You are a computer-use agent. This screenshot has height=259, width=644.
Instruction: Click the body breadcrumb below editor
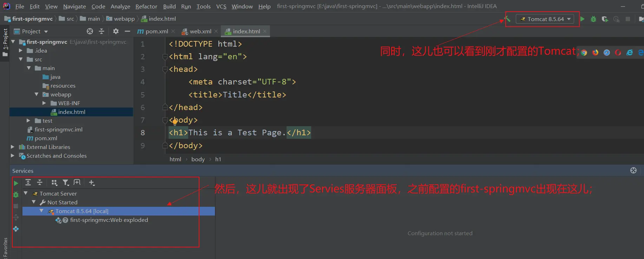coord(198,159)
